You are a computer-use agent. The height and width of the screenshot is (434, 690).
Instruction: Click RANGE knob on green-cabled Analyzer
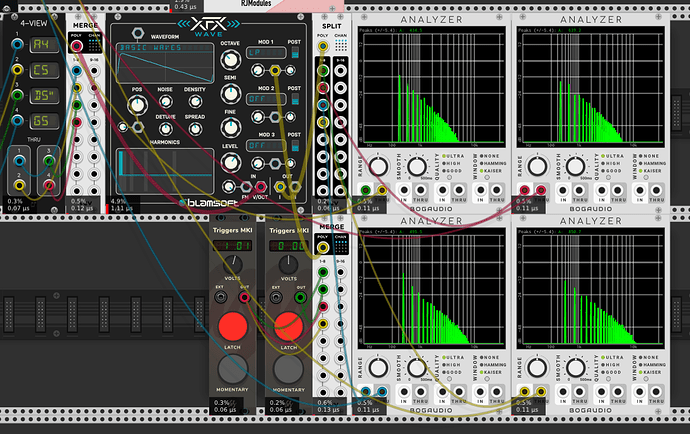click(378, 167)
